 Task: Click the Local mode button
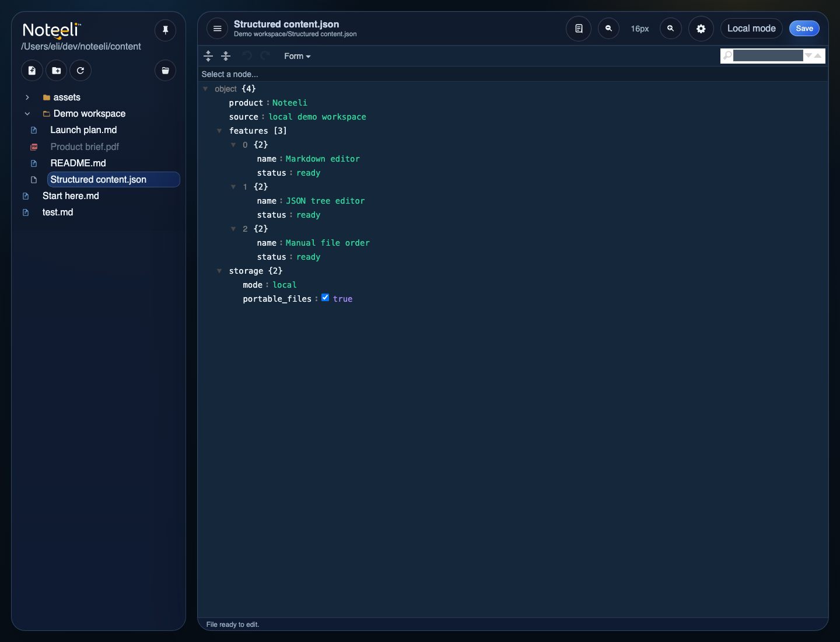point(751,28)
